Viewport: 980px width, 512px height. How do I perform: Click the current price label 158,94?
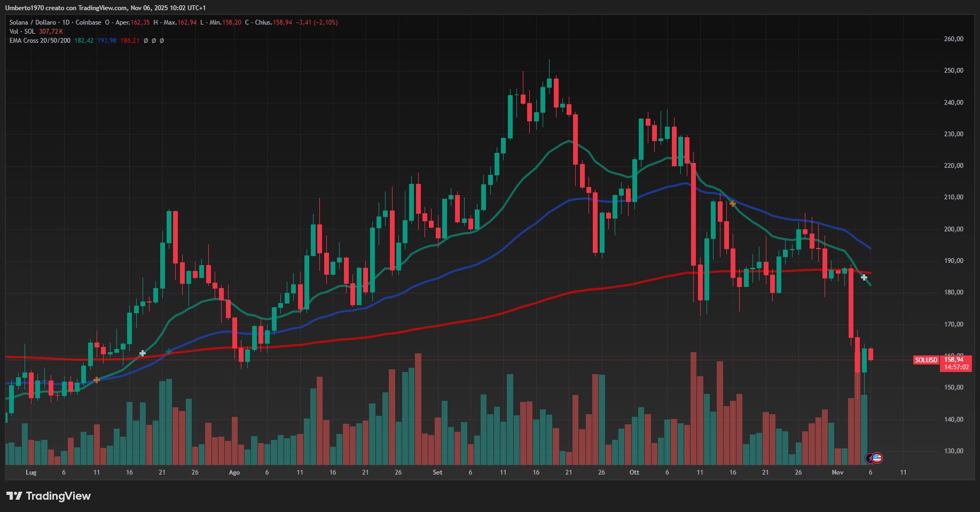pyautogui.click(x=955, y=360)
